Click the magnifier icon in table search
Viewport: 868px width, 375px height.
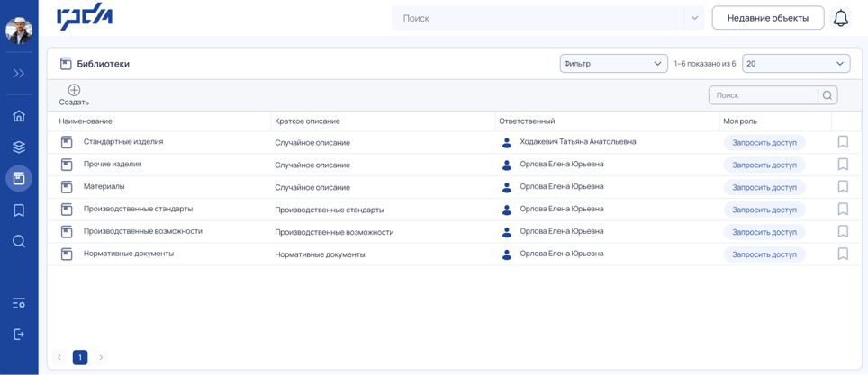point(827,95)
